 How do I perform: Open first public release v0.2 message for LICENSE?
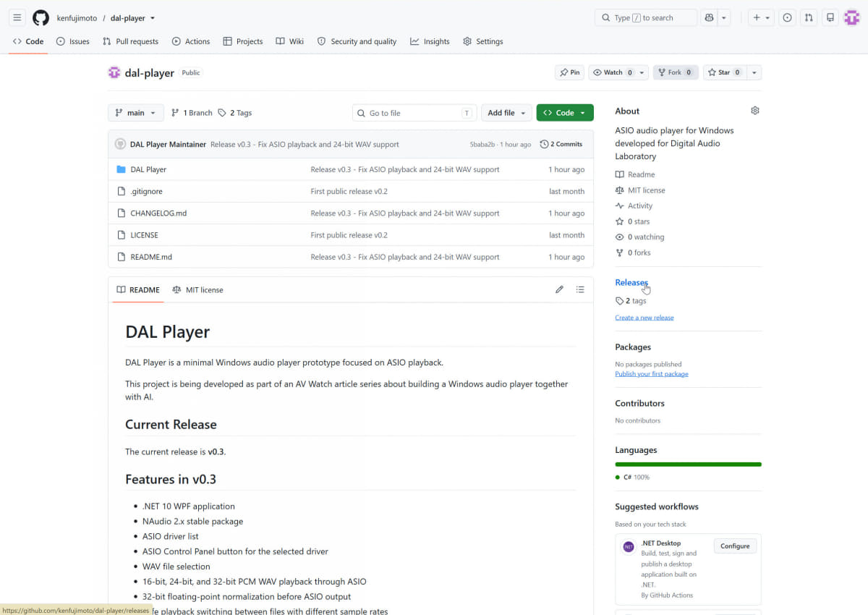pyautogui.click(x=349, y=235)
